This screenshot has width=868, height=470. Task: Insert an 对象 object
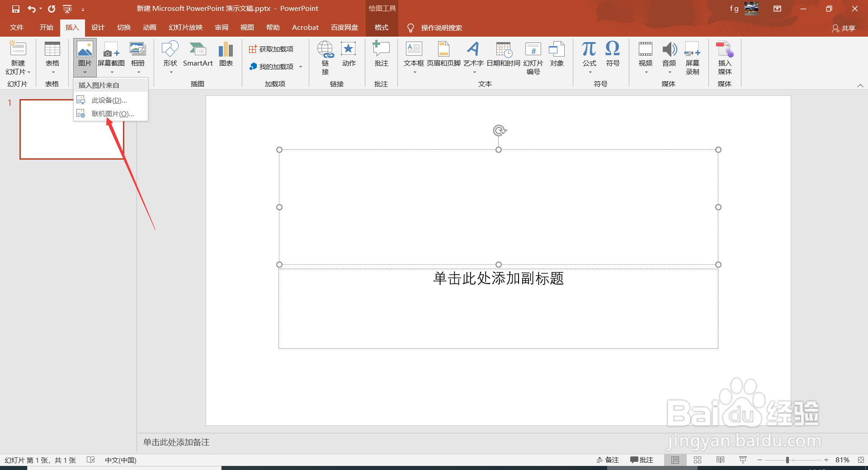pyautogui.click(x=557, y=55)
